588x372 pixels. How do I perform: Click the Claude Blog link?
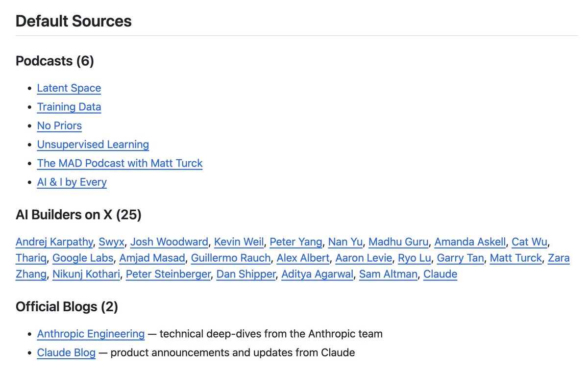pyautogui.click(x=66, y=353)
